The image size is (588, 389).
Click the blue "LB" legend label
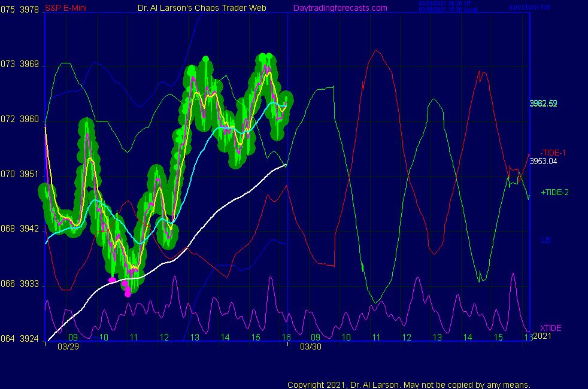point(545,240)
